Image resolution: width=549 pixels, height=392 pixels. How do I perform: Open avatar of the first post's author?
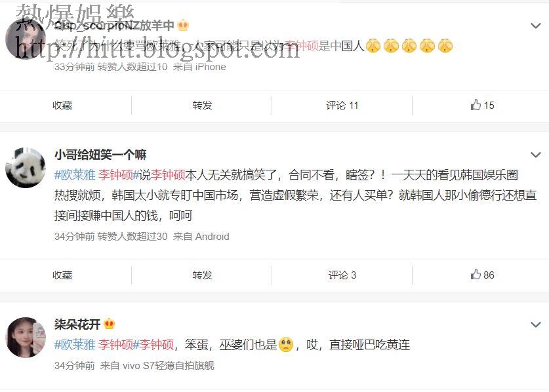click(25, 39)
